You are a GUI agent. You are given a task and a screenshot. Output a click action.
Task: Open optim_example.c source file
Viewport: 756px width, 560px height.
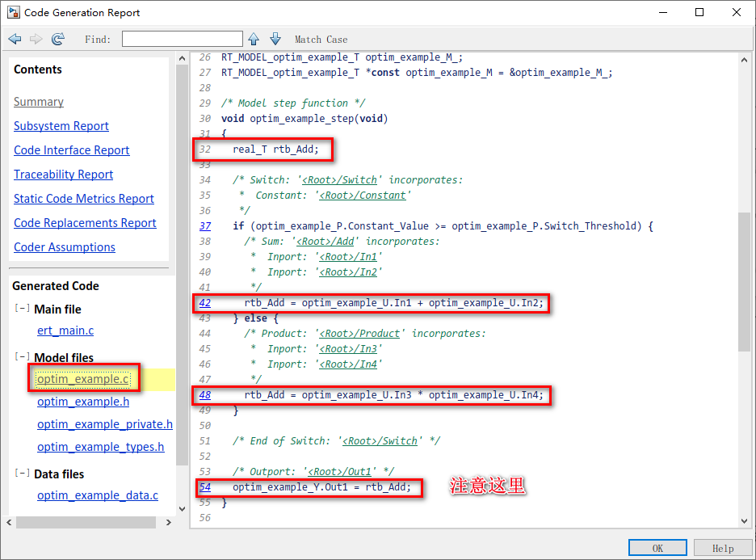pyautogui.click(x=83, y=379)
